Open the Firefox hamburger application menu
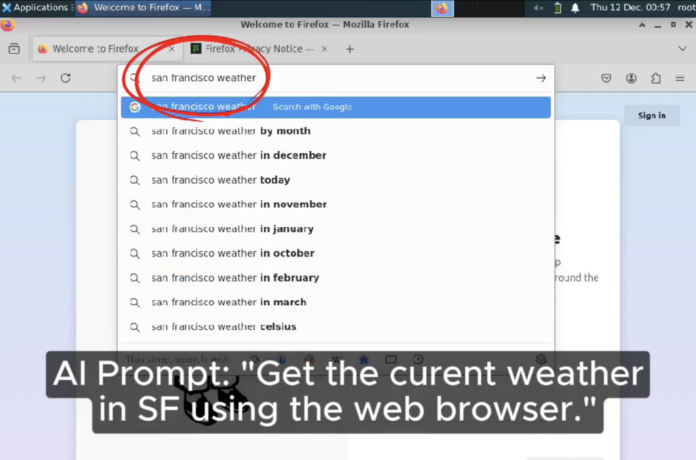Screen dimensions: 696x460 click(681, 78)
